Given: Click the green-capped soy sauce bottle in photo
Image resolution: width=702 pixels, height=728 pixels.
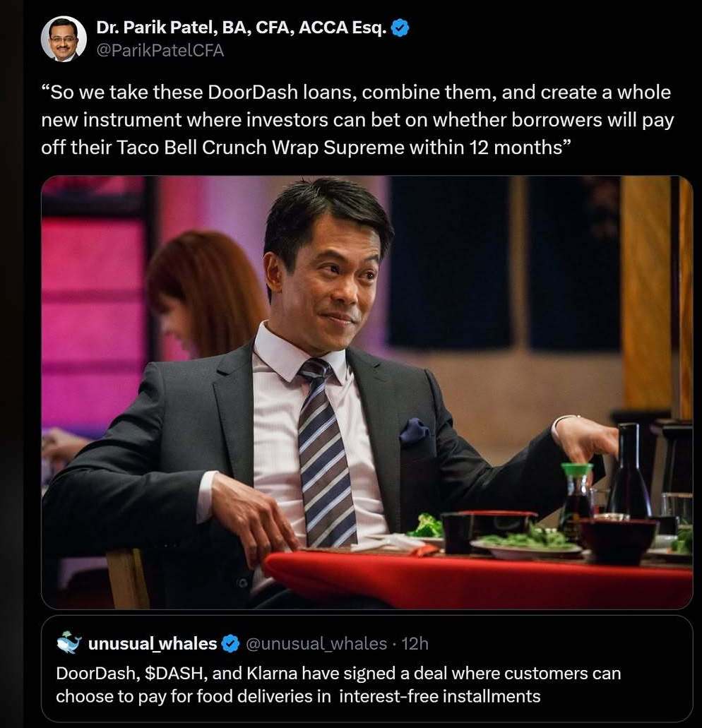Looking at the screenshot, I should 577,496.
